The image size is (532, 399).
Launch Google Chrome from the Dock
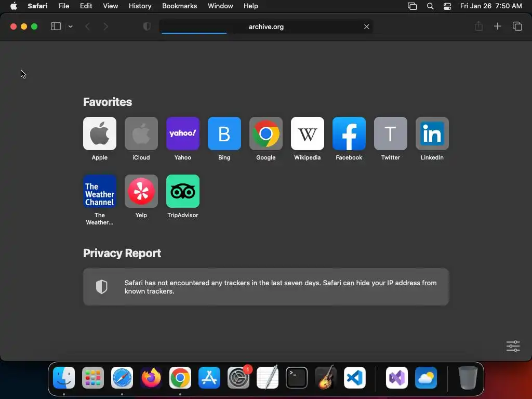180,378
